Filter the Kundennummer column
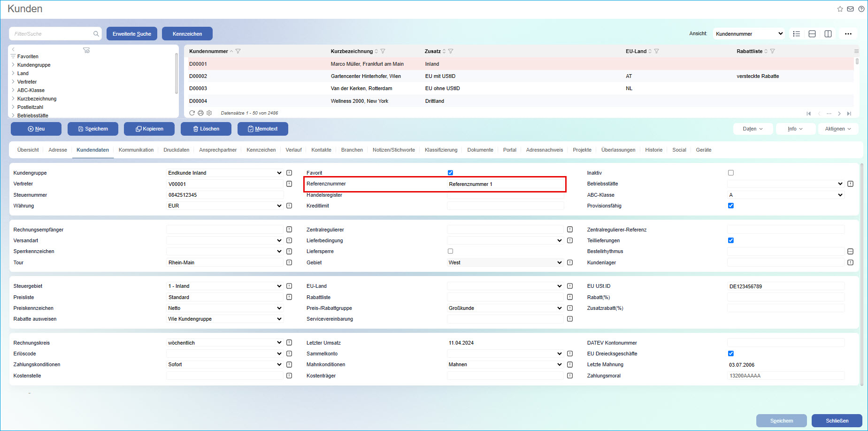Viewport: 868px width, 431px height. coord(238,51)
